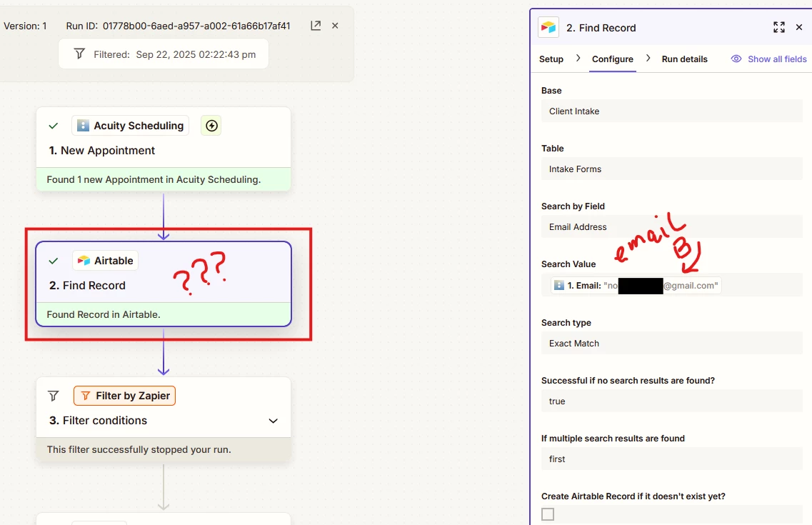
Task: Switch to the Run details tab
Action: (x=684, y=59)
